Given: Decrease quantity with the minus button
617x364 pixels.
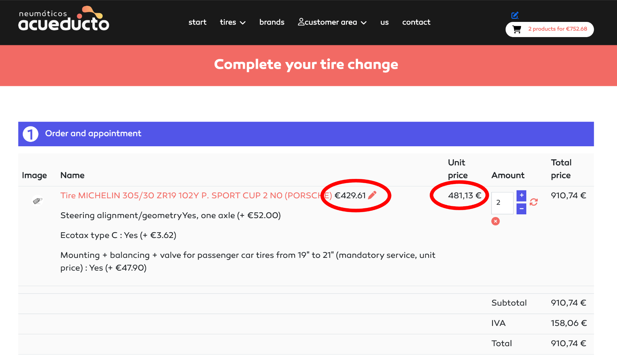Looking at the screenshot, I should click(x=521, y=209).
